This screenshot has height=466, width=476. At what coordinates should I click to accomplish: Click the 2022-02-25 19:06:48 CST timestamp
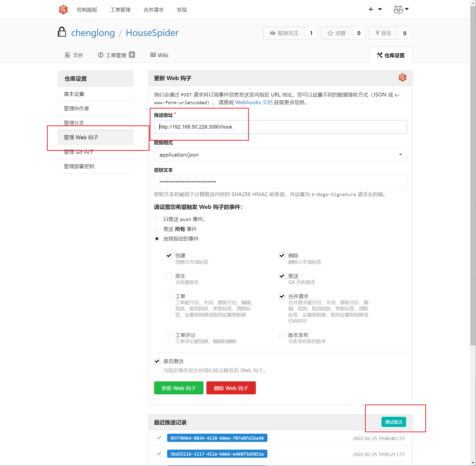[379, 438]
